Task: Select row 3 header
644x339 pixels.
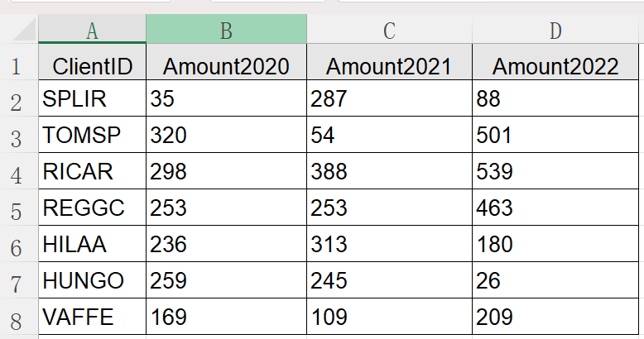Action: pyautogui.click(x=18, y=136)
